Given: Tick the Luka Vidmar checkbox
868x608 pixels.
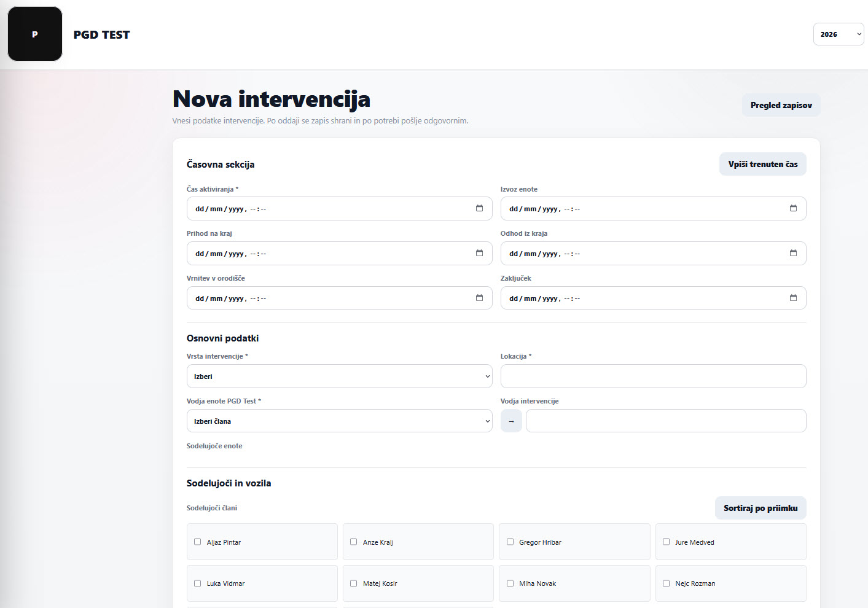Looking at the screenshot, I should [198, 583].
